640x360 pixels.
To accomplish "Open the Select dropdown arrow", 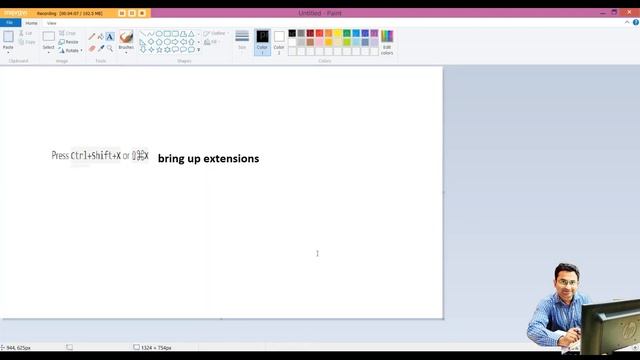I will coord(49,53).
